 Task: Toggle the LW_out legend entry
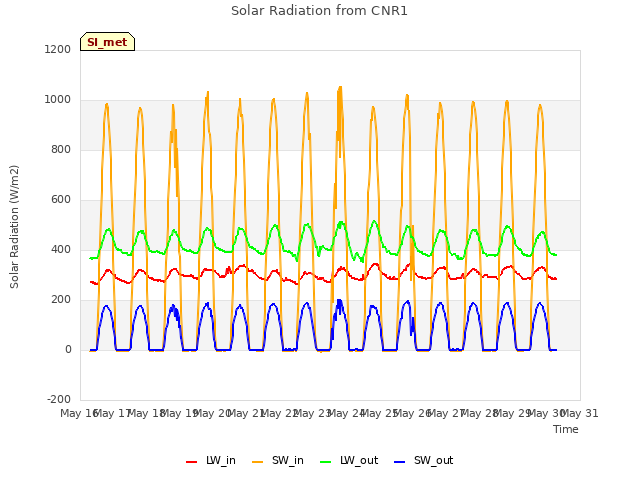349,460
